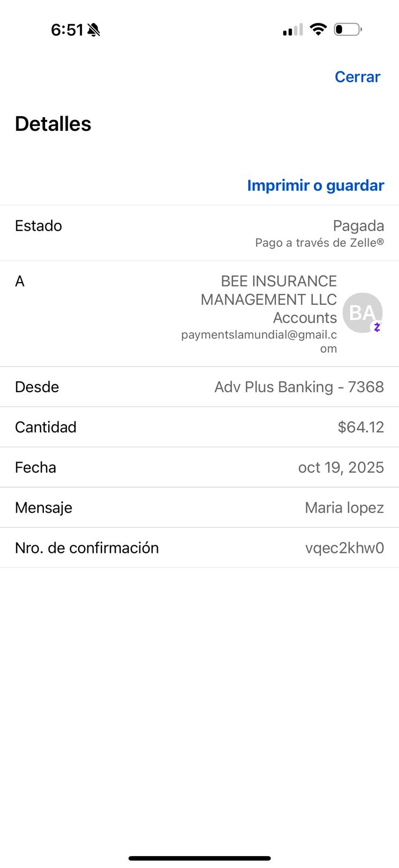Image resolution: width=399 pixels, height=868 pixels.
Task: Tap confirmation number vqec2khw0
Action: [344, 548]
